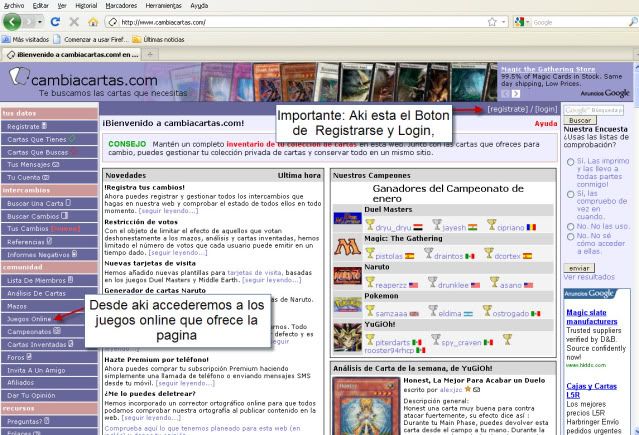Click the Honest card thumbnail
Image resolution: width=639 pixels, height=435 pixels.
tap(366, 406)
